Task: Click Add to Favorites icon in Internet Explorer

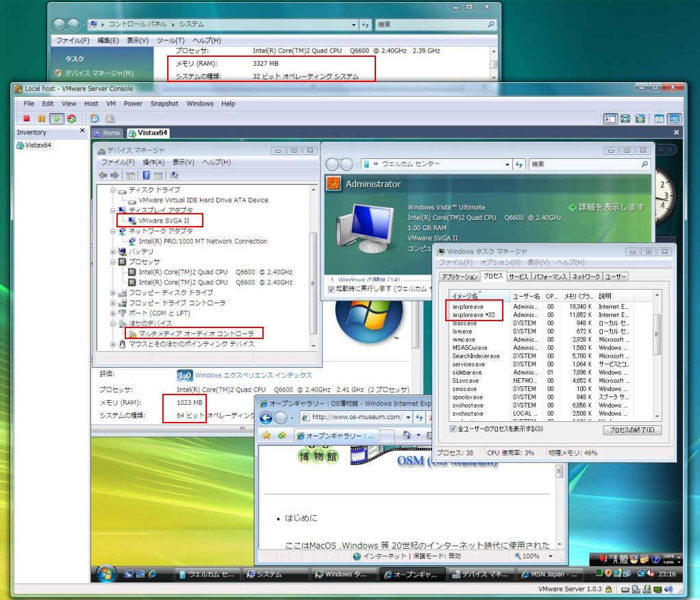Action: tap(282, 435)
